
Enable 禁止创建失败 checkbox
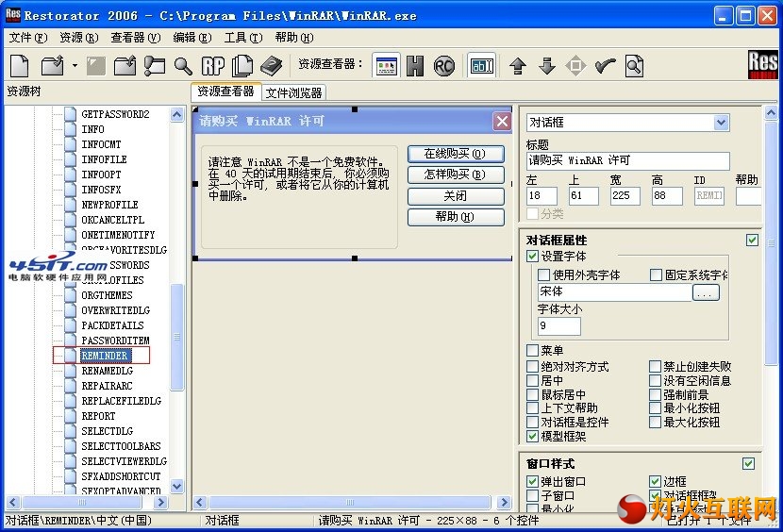(x=655, y=366)
